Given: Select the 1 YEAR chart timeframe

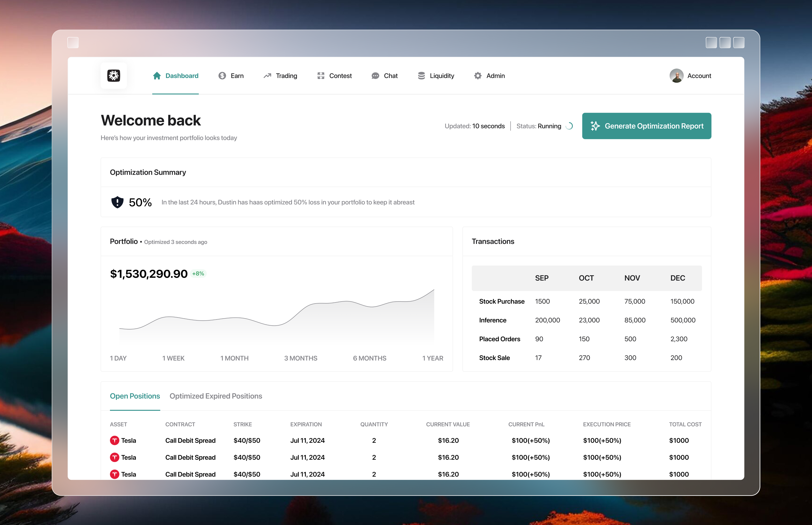Looking at the screenshot, I should click(x=433, y=358).
